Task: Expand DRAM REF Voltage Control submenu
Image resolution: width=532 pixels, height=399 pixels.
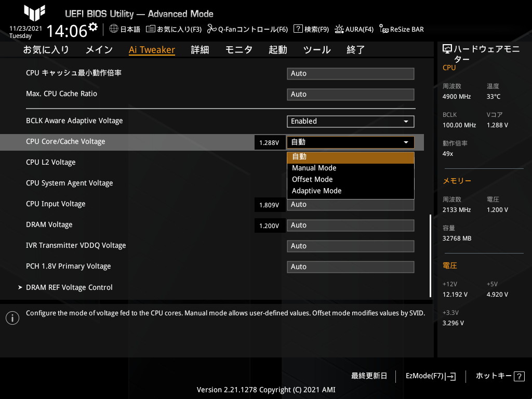Action: point(69,287)
